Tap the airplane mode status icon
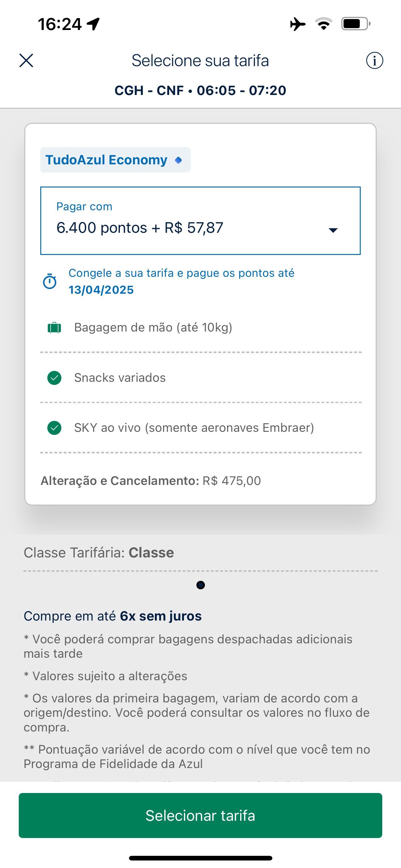401x868 pixels. click(x=298, y=24)
